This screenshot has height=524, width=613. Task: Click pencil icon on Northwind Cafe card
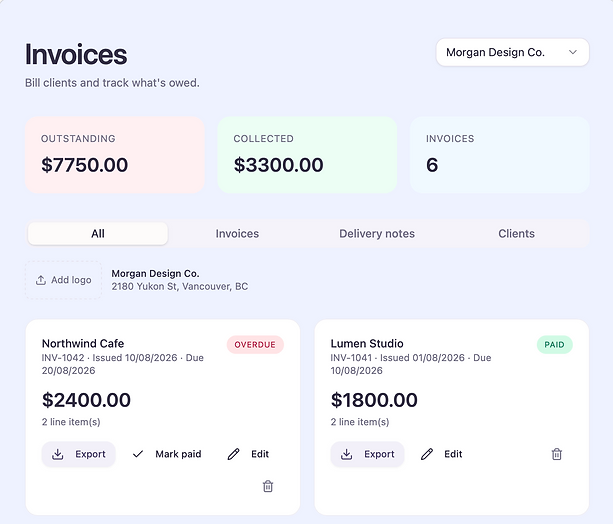[233, 454]
